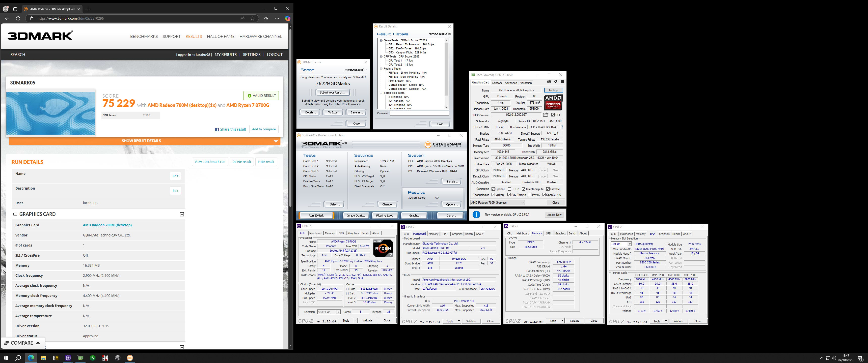
Task: Open Slot #1 memory slot dropdown
Action: pyautogui.click(x=621, y=244)
